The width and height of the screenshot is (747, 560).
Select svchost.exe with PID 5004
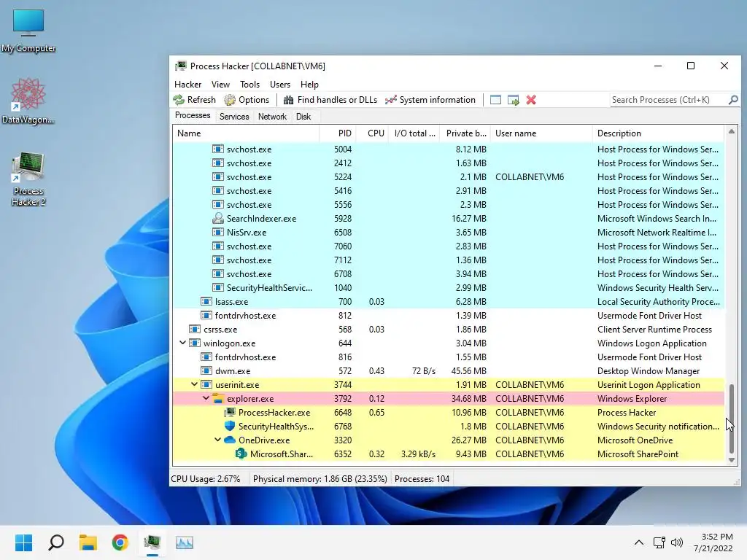tap(449, 149)
